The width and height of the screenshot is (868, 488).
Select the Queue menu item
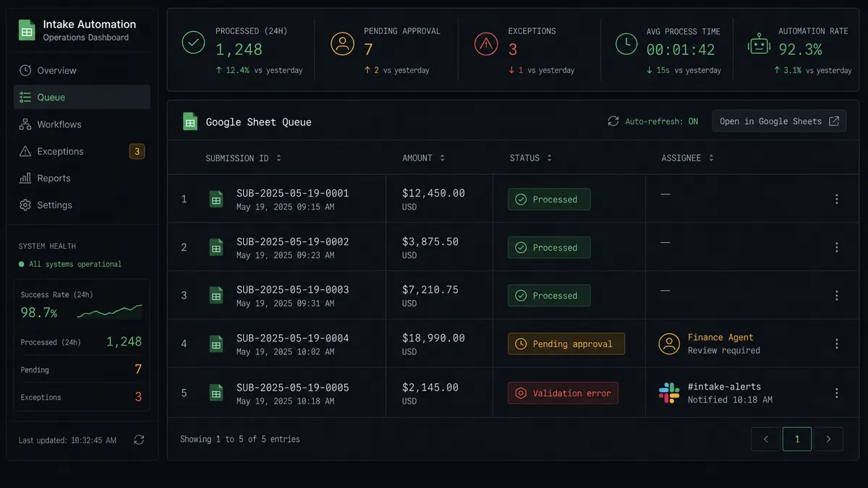click(x=82, y=97)
